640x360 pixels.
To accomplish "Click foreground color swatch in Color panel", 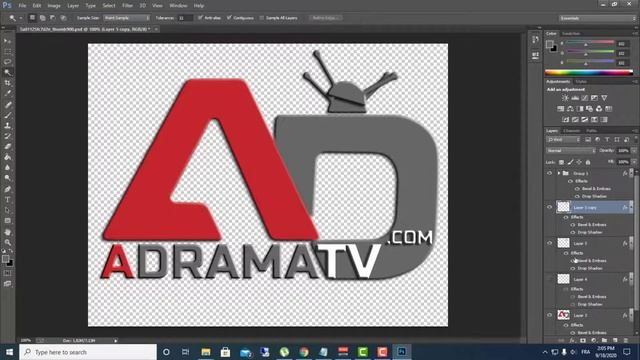I will [549, 44].
